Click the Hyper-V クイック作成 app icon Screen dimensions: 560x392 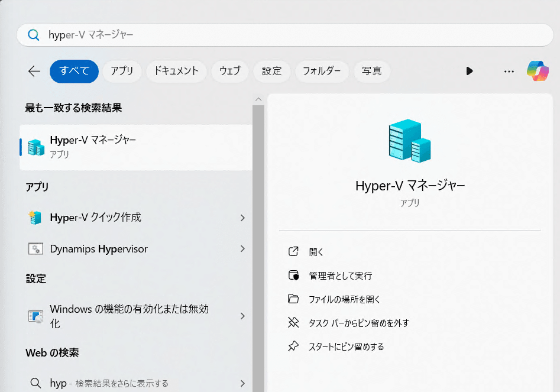(x=35, y=218)
